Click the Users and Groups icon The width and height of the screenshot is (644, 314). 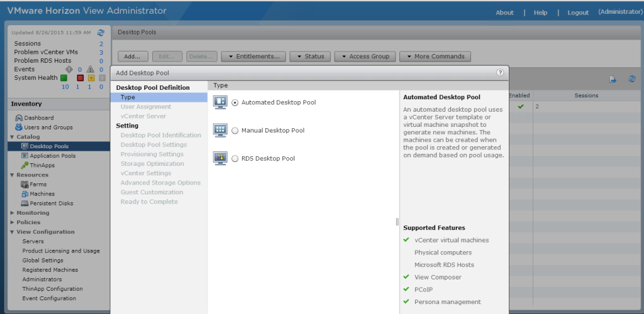pos(19,127)
